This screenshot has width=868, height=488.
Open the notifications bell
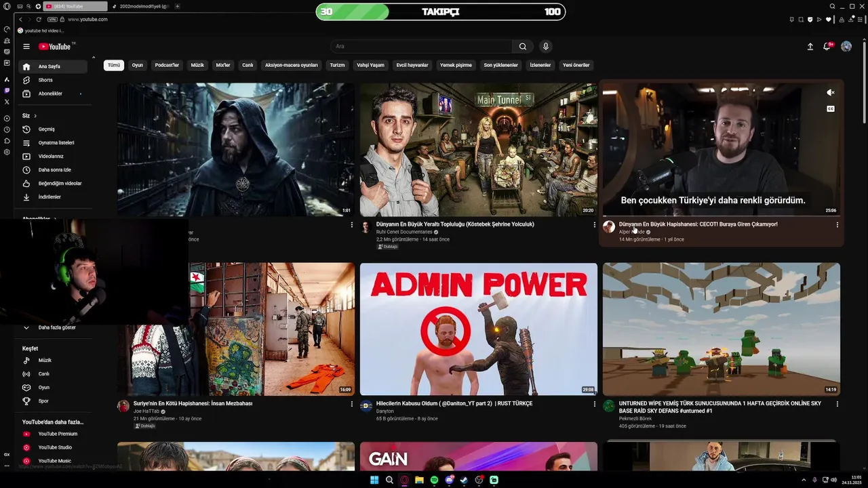point(827,46)
